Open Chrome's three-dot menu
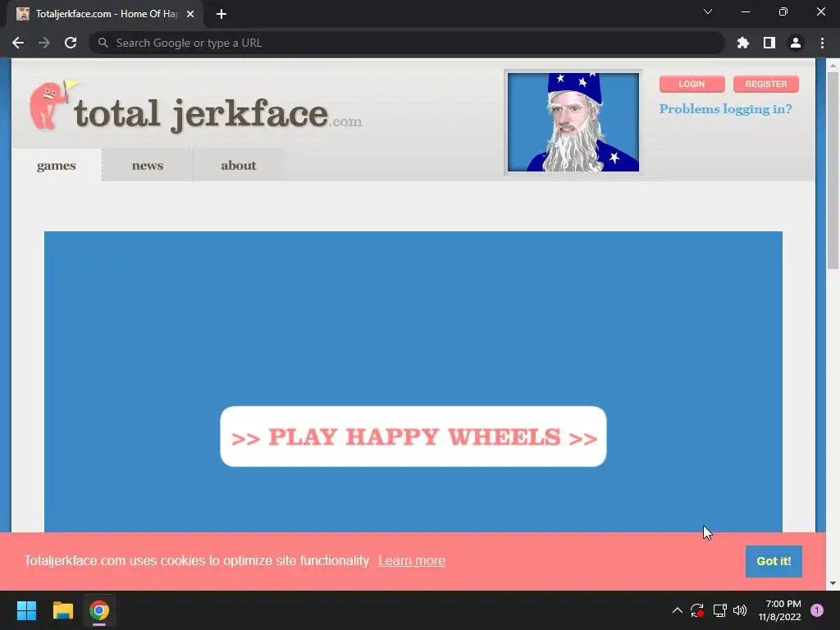Screen dimensions: 840x630 pyautogui.click(x=822, y=43)
